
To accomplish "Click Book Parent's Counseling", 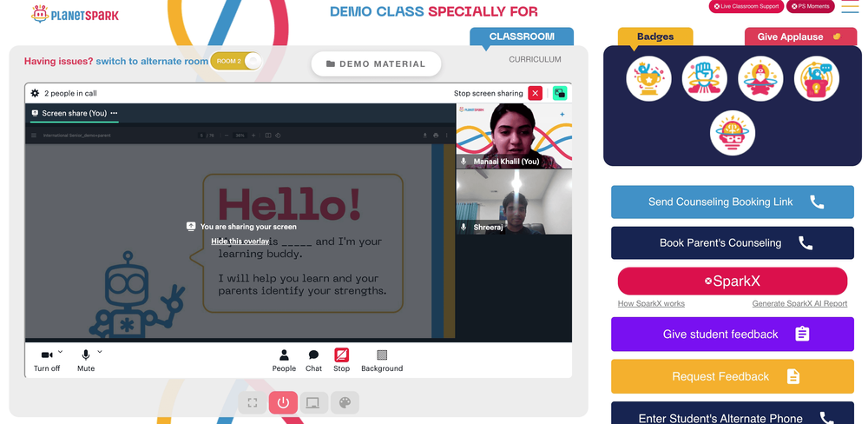I will tap(733, 242).
